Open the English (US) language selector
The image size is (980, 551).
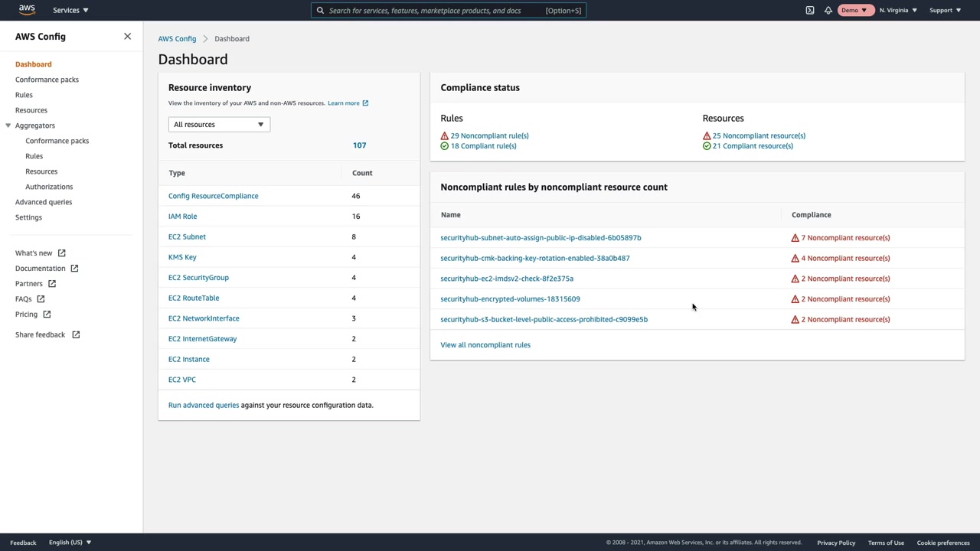coord(70,543)
